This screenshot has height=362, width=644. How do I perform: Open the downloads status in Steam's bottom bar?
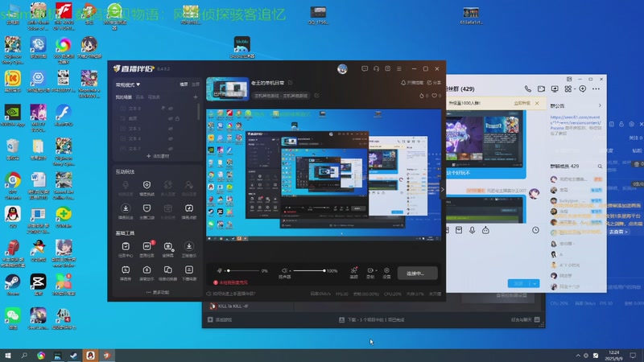372,319
